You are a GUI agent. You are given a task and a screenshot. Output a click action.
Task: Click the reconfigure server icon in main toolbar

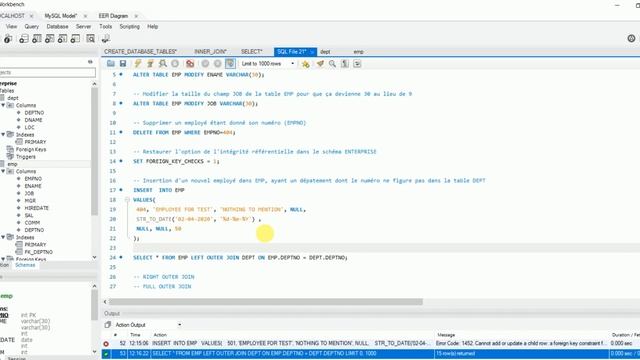[106, 39]
